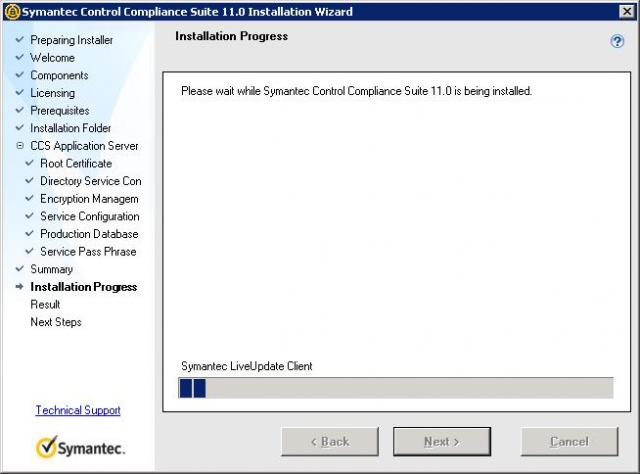
Task: Select the Next Steps step
Action: pos(56,322)
